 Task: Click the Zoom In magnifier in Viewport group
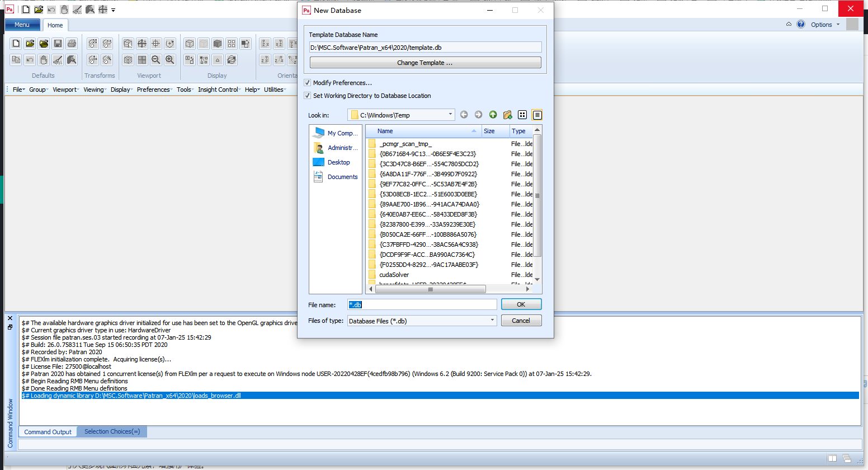pos(170,60)
